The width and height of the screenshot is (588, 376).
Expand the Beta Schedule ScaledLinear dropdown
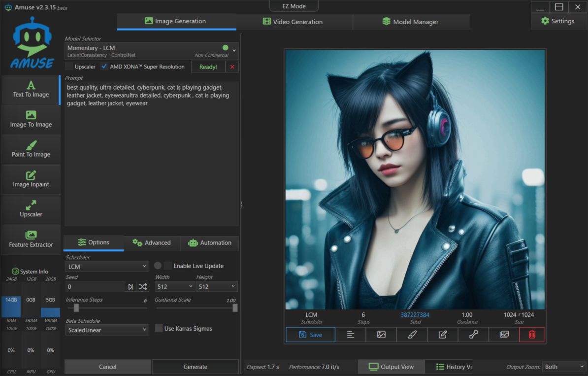click(107, 330)
